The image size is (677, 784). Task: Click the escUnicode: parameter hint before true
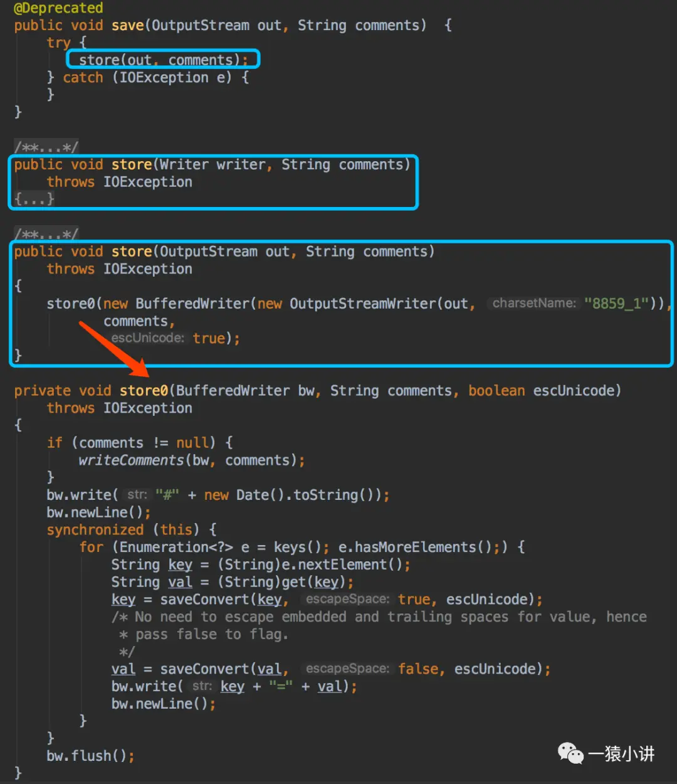pyautogui.click(x=148, y=338)
